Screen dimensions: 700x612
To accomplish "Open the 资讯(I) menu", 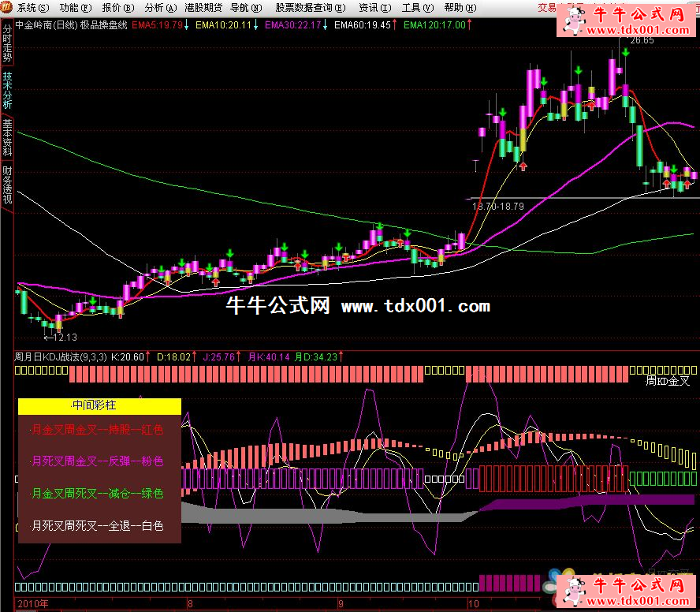I will tap(374, 8).
